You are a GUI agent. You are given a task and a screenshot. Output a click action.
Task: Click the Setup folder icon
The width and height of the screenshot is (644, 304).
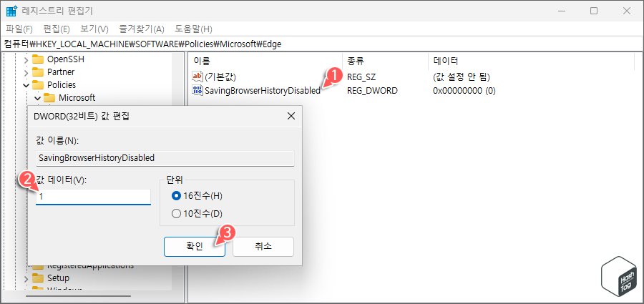pyautogui.click(x=38, y=278)
